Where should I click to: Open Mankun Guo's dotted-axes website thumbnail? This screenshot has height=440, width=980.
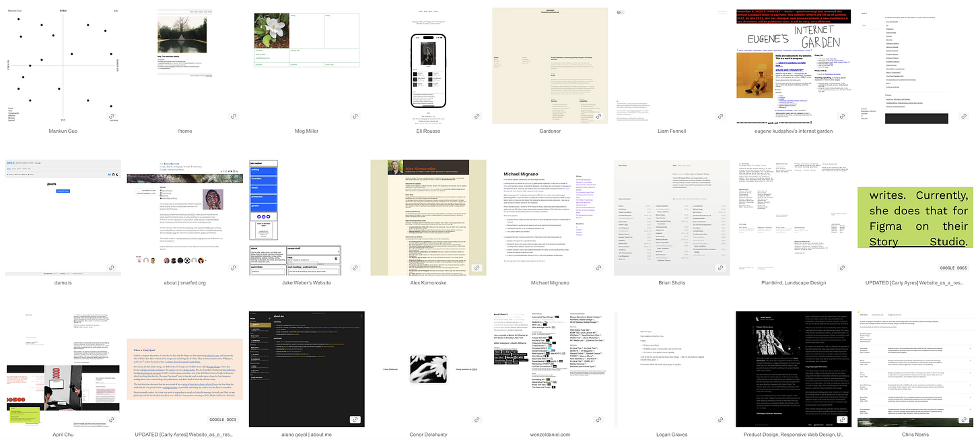coord(64,66)
